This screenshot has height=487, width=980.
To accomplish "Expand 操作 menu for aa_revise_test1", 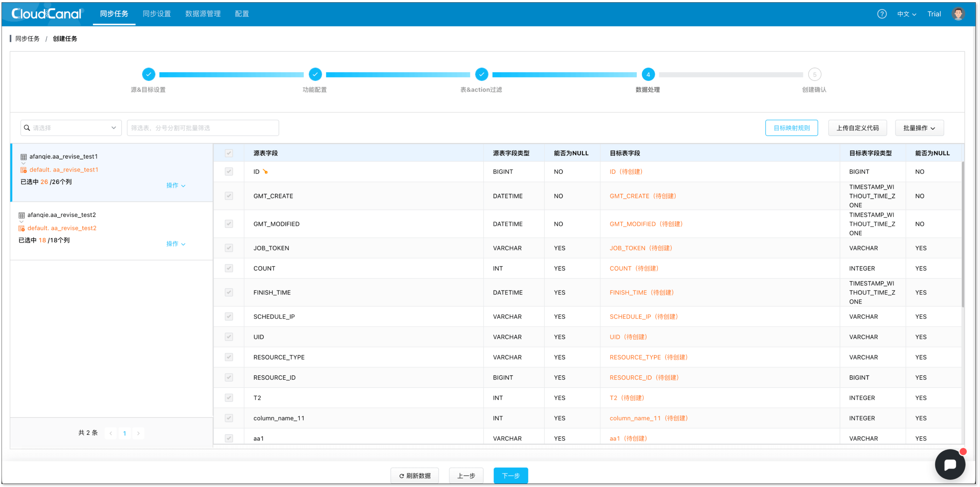I will pyautogui.click(x=176, y=185).
